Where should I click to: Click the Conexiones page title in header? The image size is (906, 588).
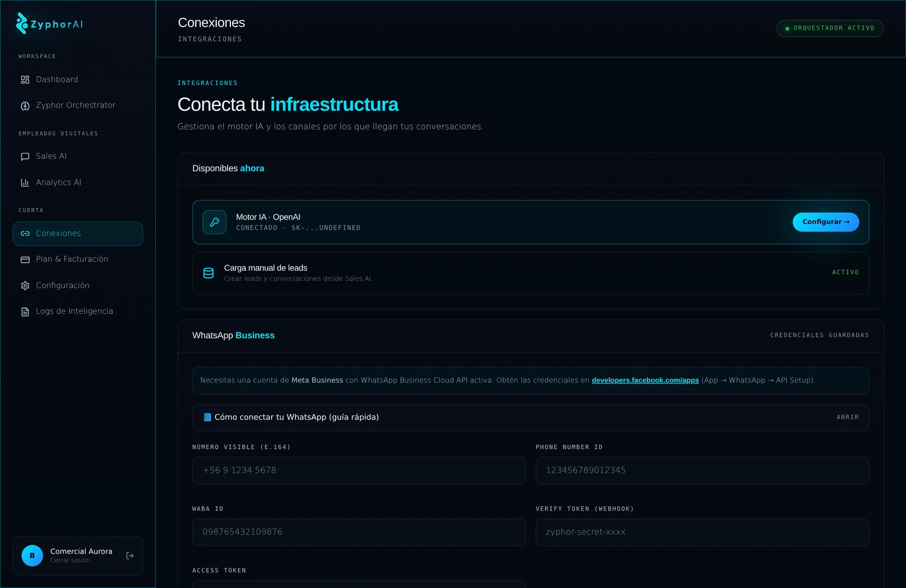(x=211, y=23)
